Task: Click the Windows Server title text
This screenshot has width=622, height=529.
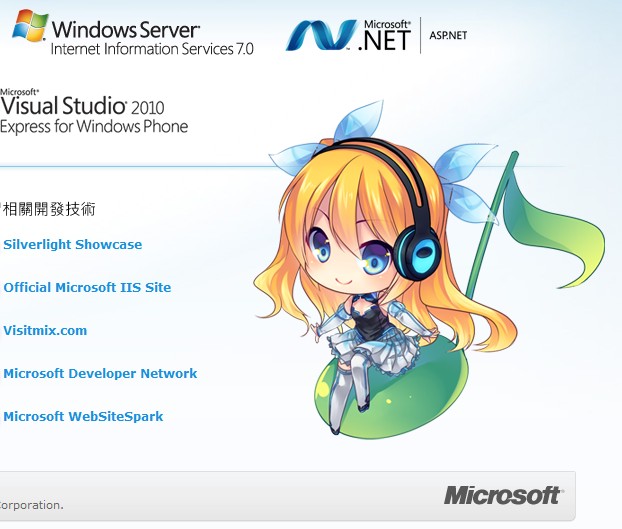Action: [x=125, y=30]
